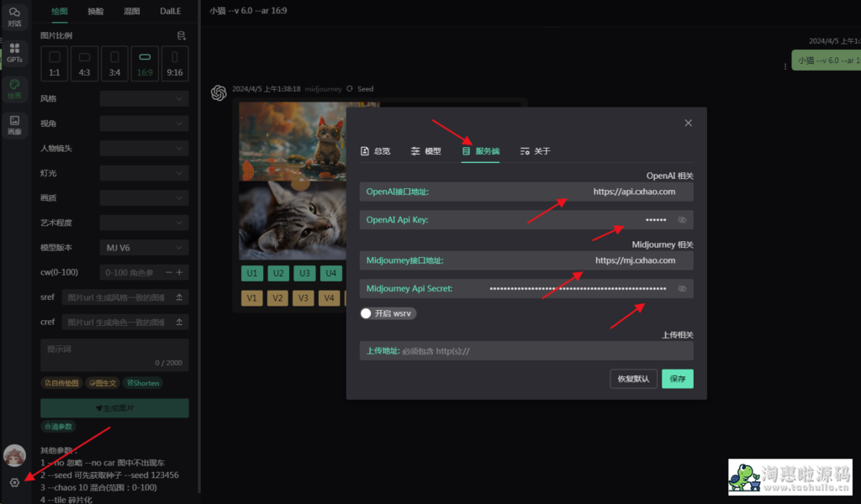Select 1:1 aspect ratio

(x=55, y=64)
